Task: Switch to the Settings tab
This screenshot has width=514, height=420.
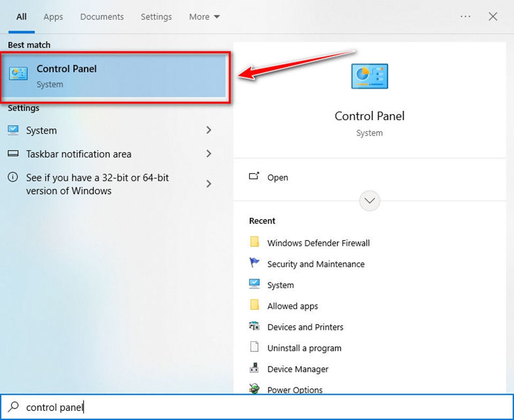Action: click(156, 17)
